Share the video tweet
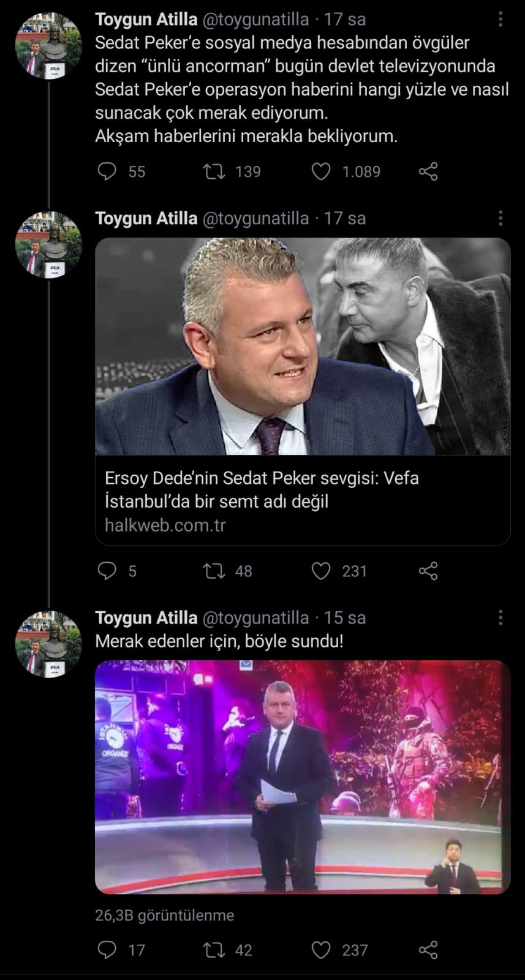 click(429, 950)
